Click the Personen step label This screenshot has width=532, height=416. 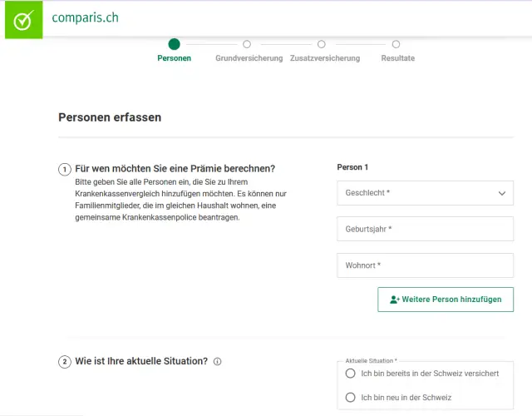tap(174, 58)
